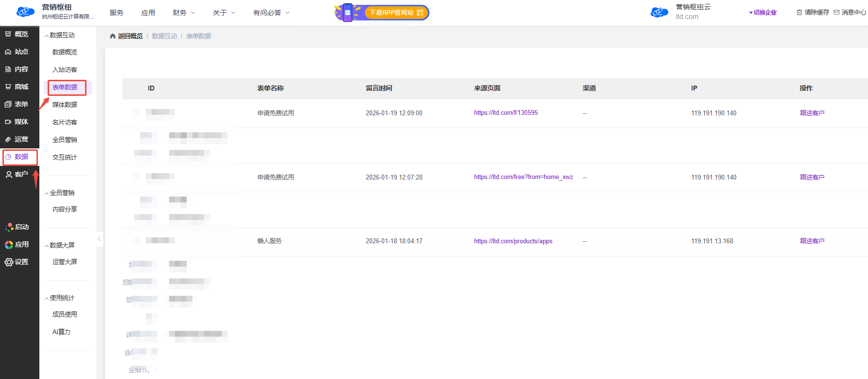Screen dimensions: 868x379
Task: Open the 财务 dropdown menu
Action: (x=184, y=13)
